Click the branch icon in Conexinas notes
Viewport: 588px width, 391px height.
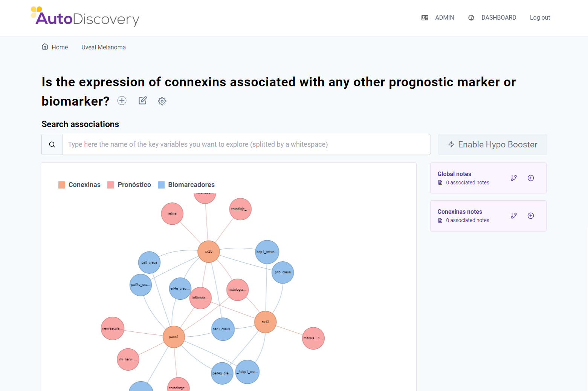coord(514,216)
